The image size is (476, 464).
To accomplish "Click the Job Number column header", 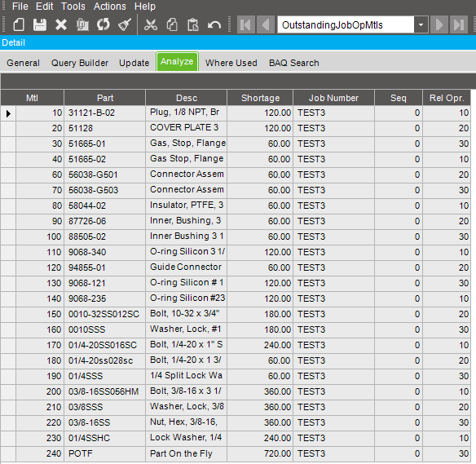I will (333, 98).
